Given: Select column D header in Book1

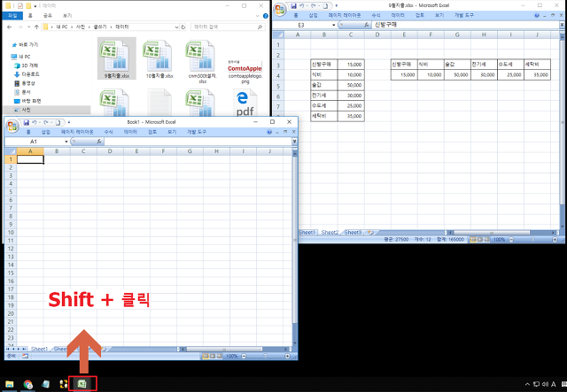Looking at the screenshot, I should 110,151.
